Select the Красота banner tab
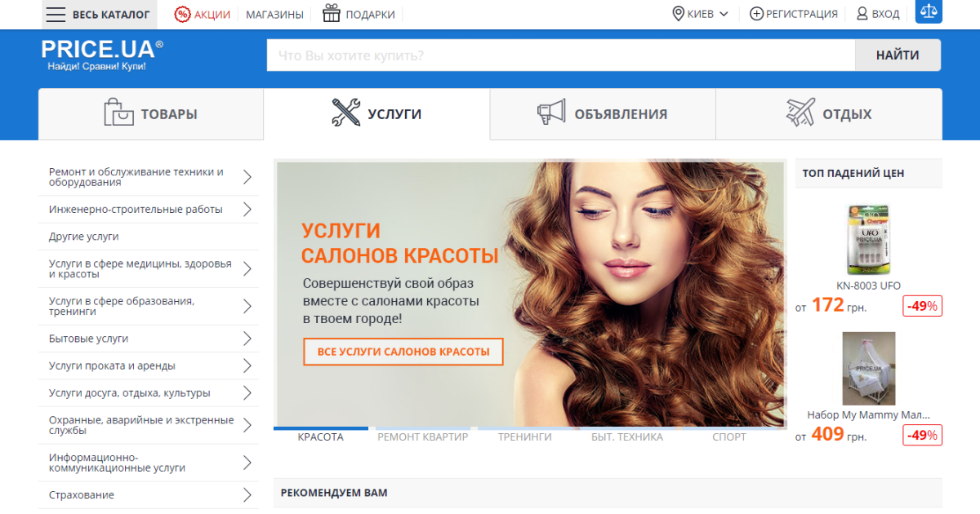 [x=321, y=436]
